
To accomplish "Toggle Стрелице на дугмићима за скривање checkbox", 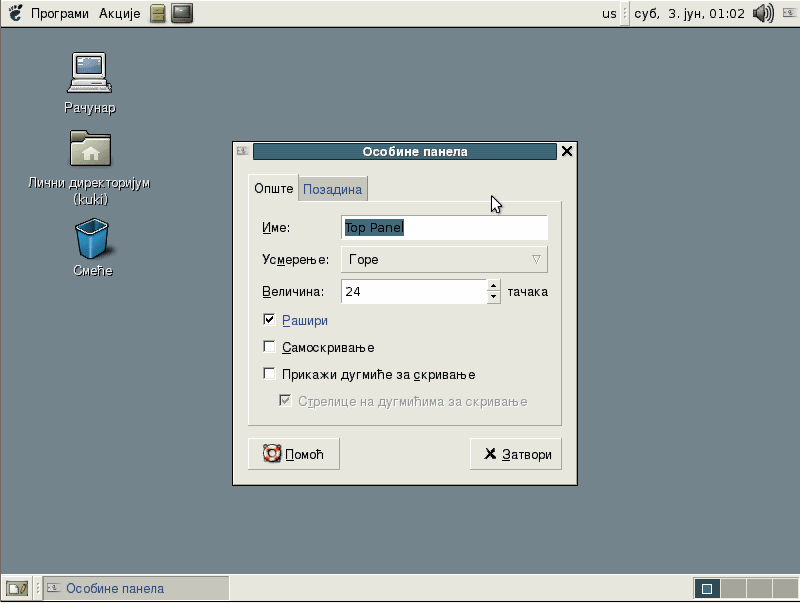I will (x=285, y=400).
